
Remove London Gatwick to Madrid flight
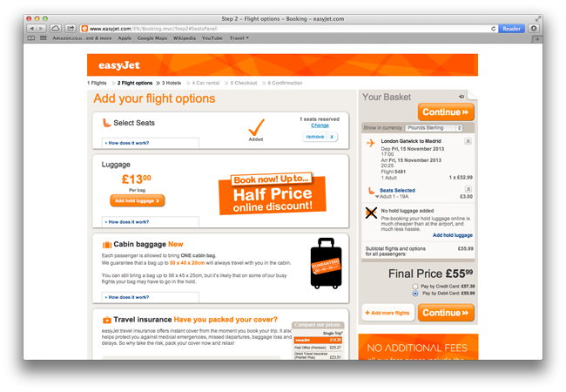point(468,141)
